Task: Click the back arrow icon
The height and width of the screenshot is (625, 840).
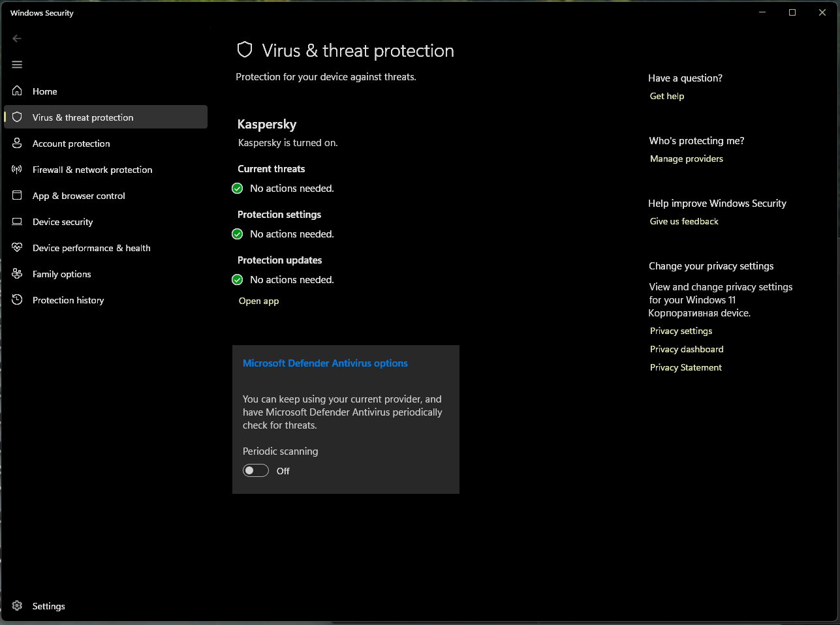Action: [17, 38]
